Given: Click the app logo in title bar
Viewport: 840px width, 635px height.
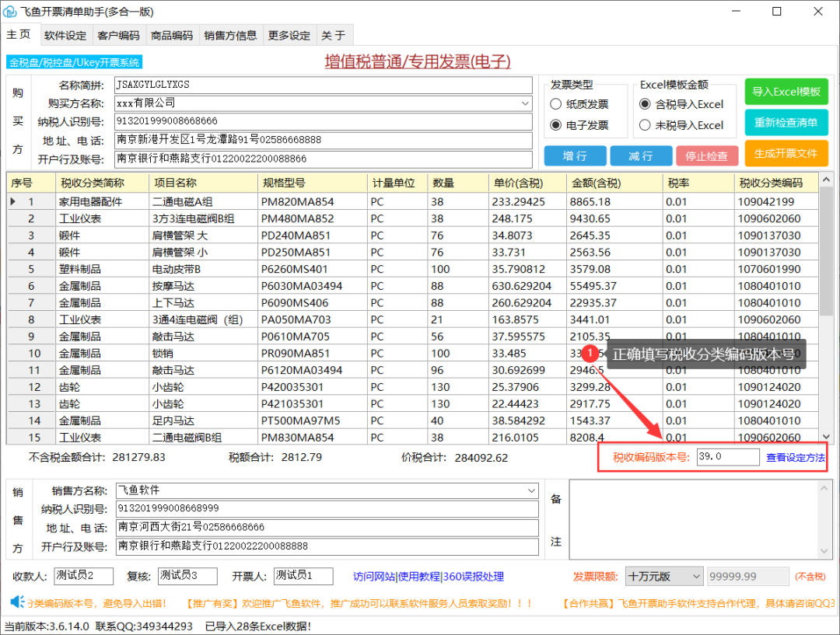Looking at the screenshot, I should (10, 11).
